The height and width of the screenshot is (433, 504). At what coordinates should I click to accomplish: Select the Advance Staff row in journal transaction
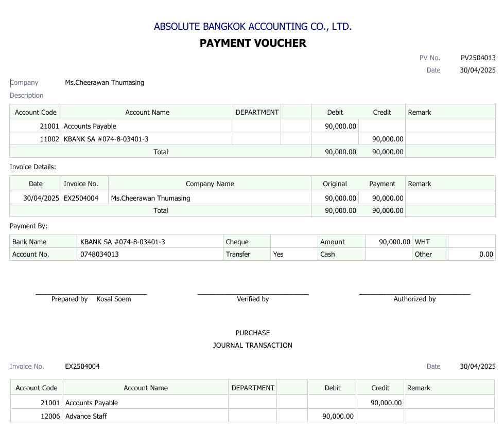point(86,416)
